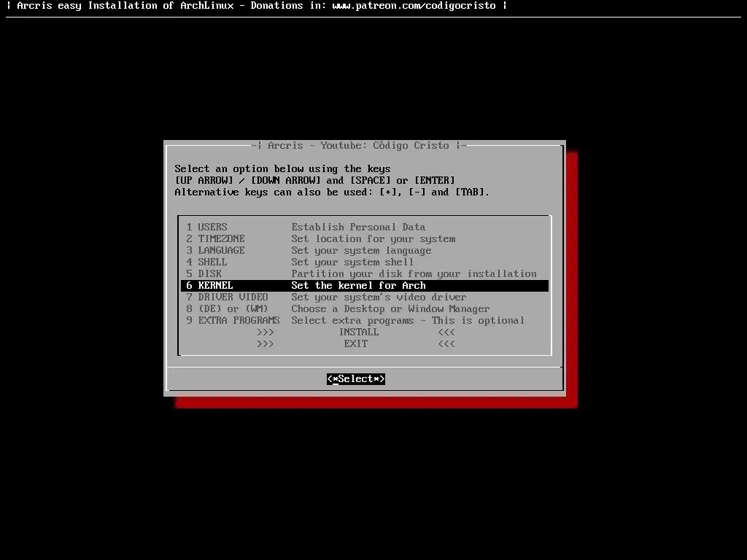747x560 pixels.
Task: Click the highlighted 6 KERNEL row
Action: click(x=365, y=285)
